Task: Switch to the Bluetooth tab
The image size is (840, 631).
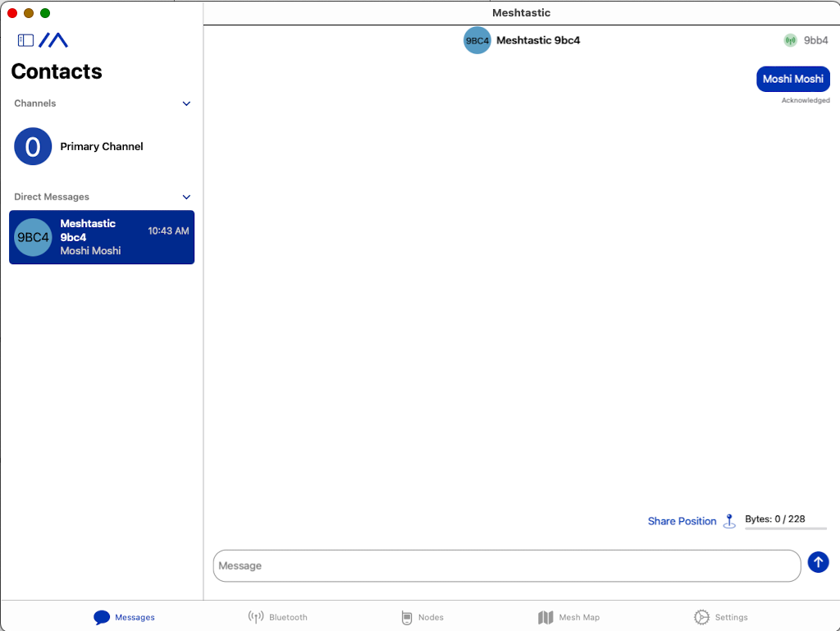Action: coord(277,617)
